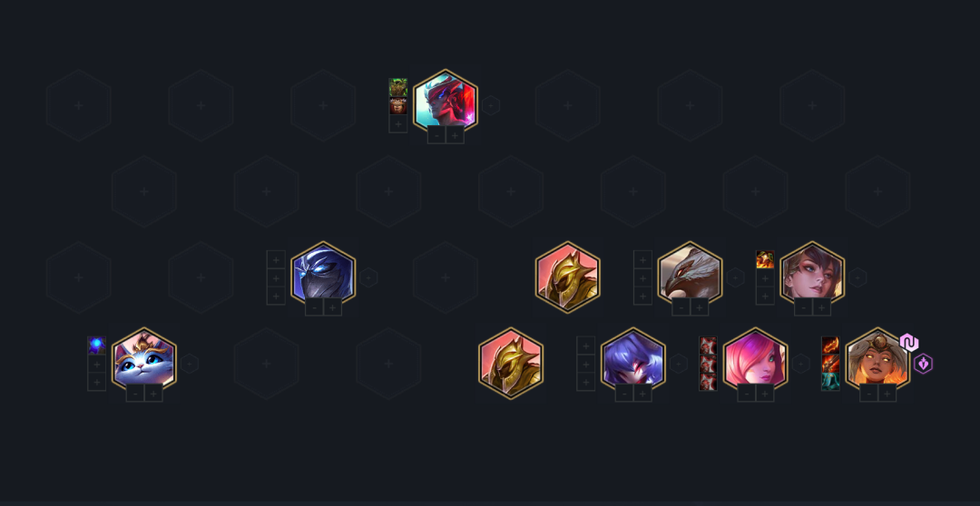
Task: Click the purple heart emblem hexagon badge
Action: coord(923,364)
